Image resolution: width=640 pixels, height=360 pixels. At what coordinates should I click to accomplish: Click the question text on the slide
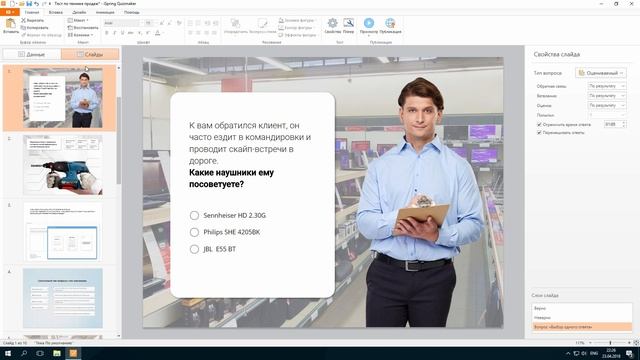tap(250, 155)
